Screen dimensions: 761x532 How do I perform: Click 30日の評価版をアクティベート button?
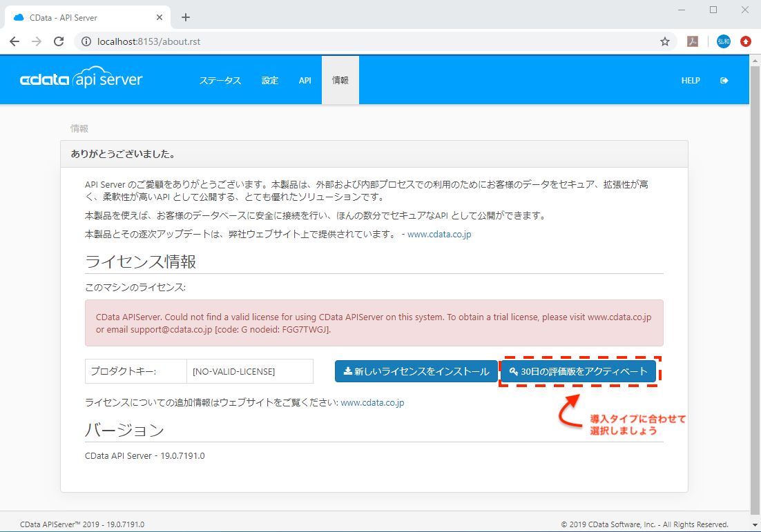point(578,371)
